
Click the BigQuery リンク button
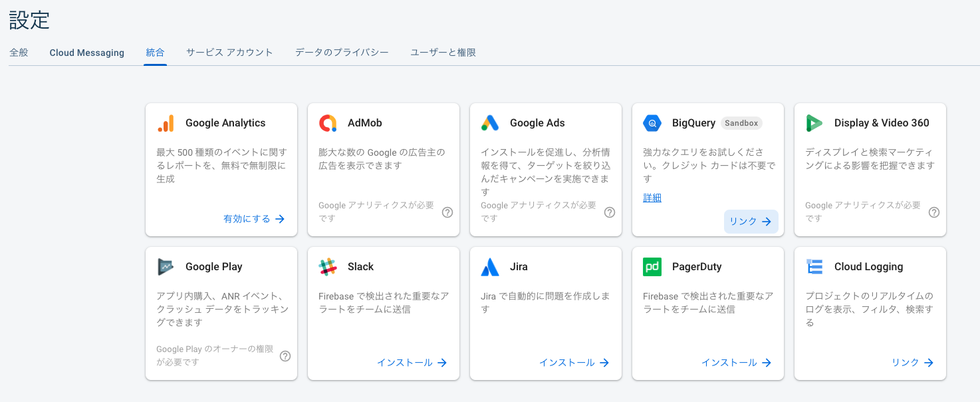[751, 222]
